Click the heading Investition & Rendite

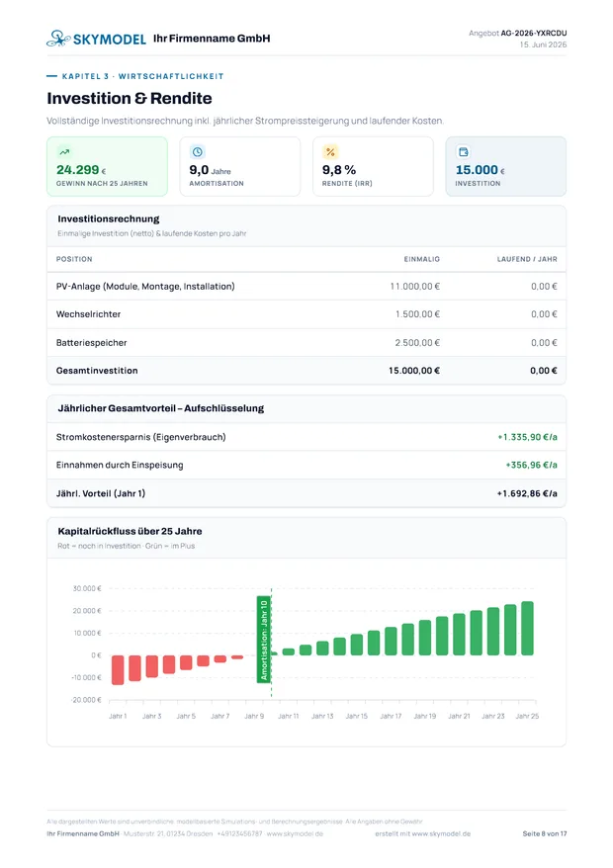[129, 98]
